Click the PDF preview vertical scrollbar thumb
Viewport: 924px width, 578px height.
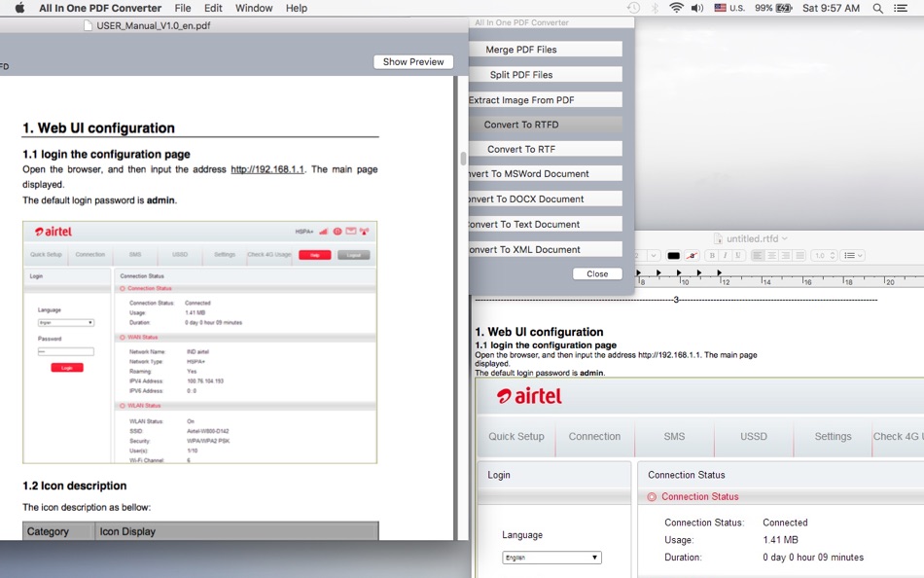(463, 159)
